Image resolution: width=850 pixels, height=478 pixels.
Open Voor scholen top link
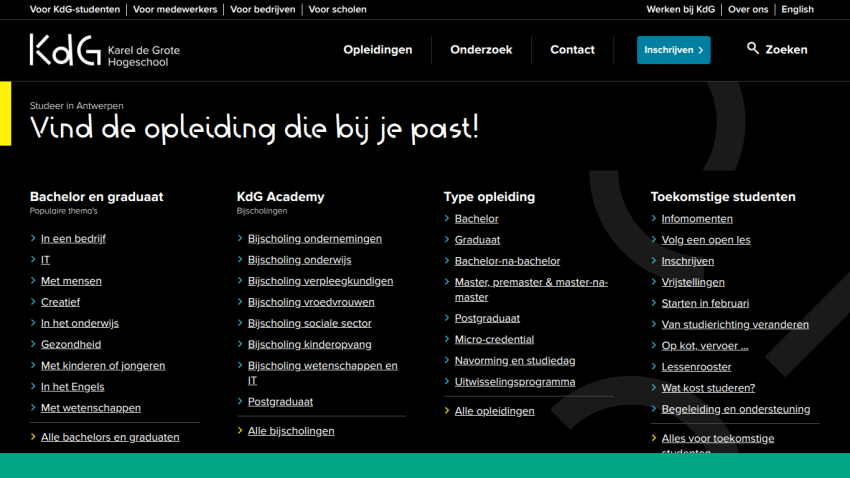point(338,9)
